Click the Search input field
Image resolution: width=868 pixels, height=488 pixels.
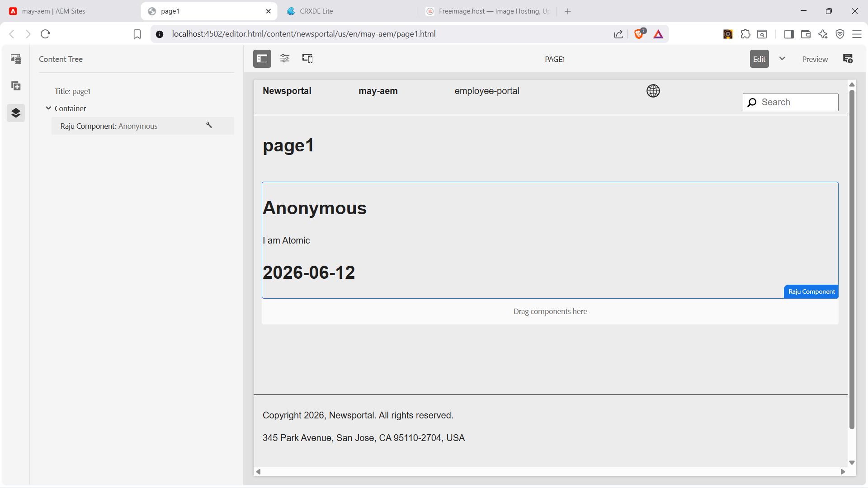click(x=790, y=102)
